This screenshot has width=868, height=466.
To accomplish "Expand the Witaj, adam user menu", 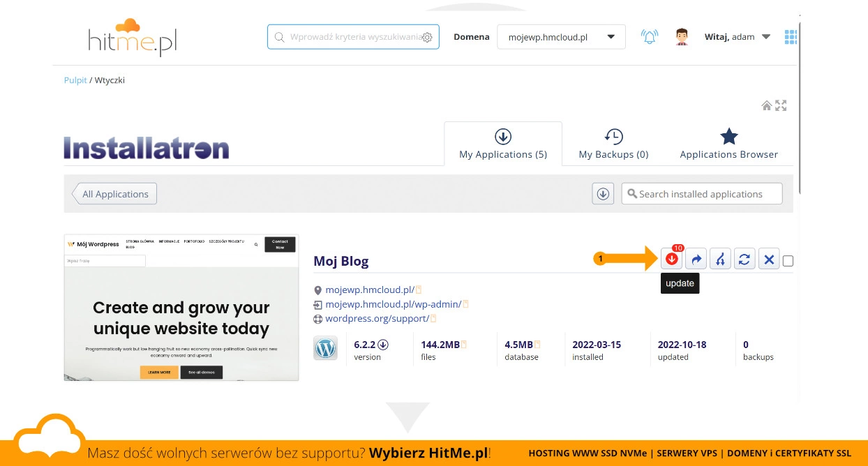I will 737,37.
